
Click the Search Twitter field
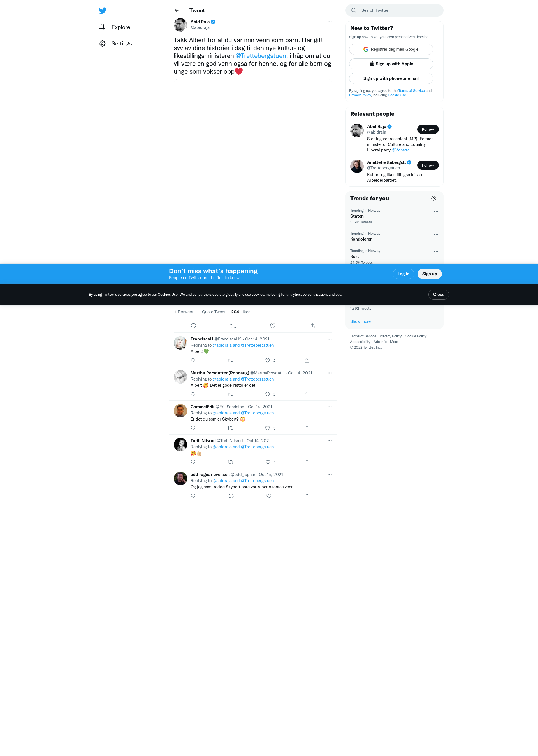coord(394,10)
